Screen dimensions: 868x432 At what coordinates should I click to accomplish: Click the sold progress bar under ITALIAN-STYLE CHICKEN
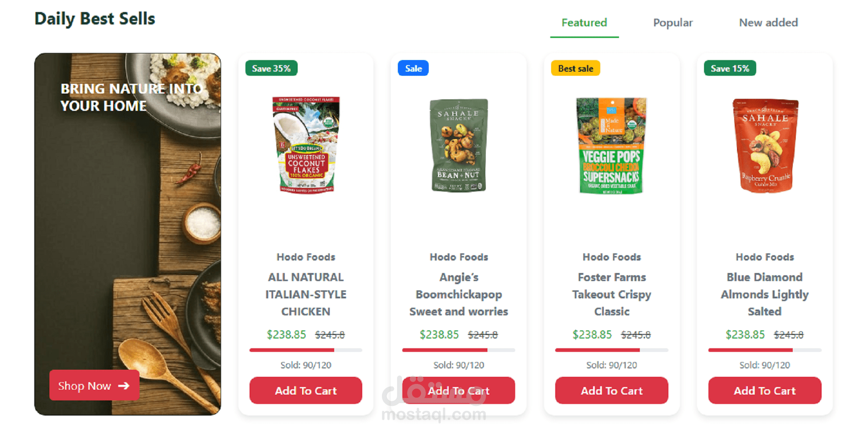point(306,350)
